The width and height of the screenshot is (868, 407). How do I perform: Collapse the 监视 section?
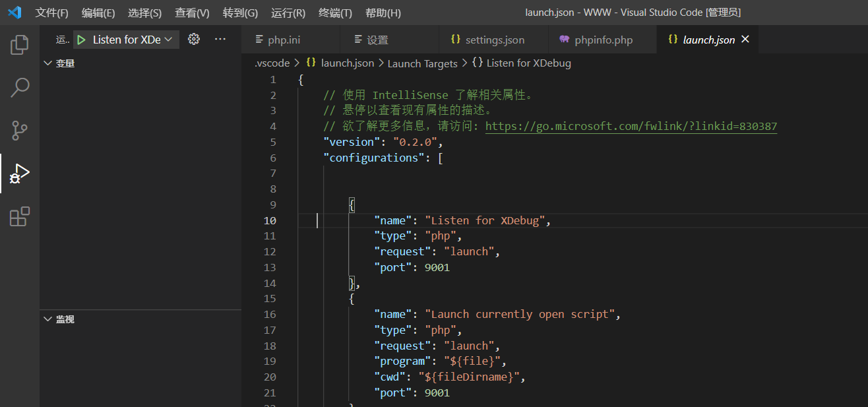coord(59,319)
